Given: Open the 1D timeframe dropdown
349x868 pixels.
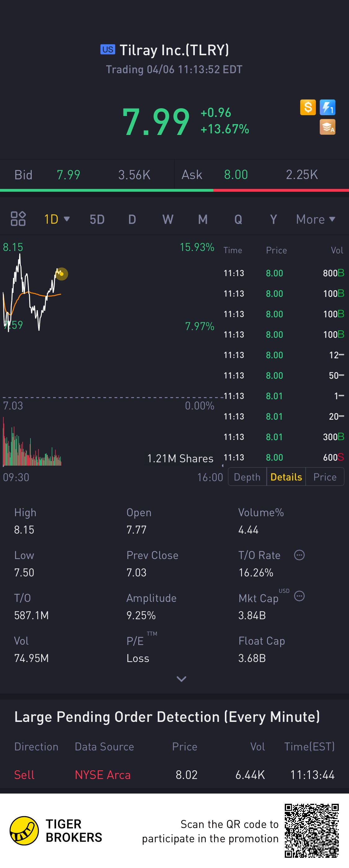Looking at the screenshot, I should [x=57, y=219].
